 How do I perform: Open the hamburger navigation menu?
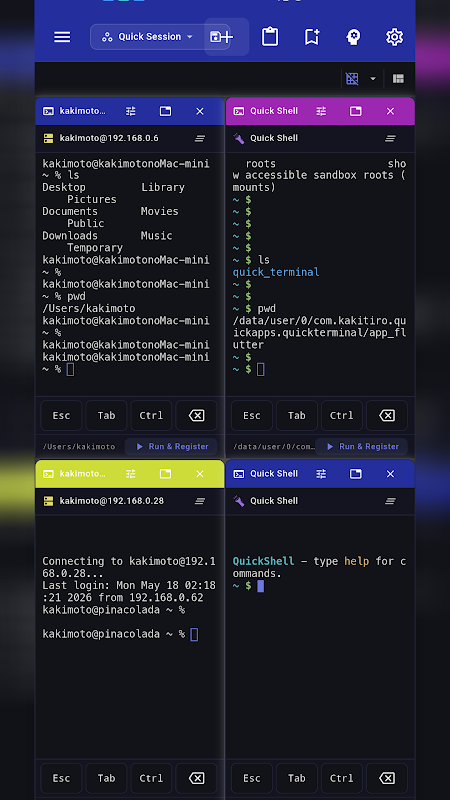(x=62, y=37)
